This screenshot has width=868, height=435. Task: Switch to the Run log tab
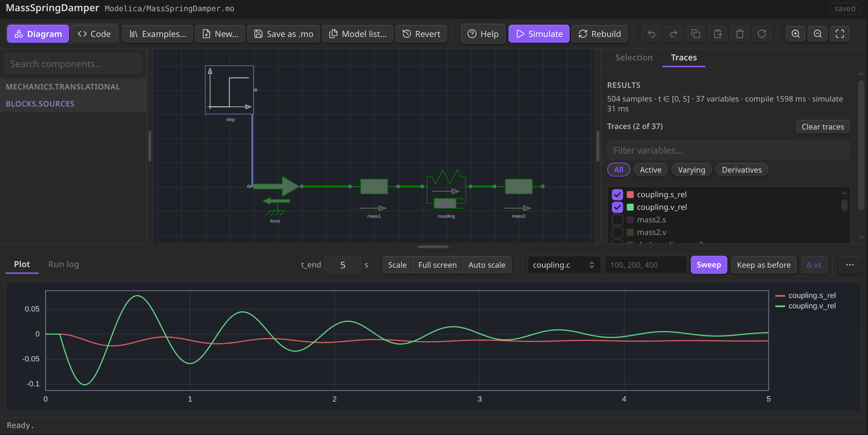(64, 264)
